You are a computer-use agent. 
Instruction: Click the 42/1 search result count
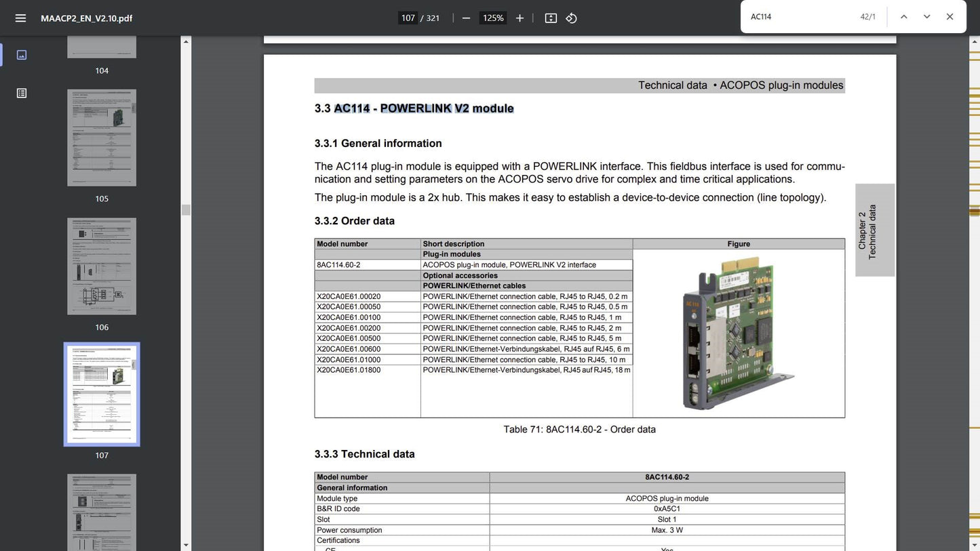point(868,17)
